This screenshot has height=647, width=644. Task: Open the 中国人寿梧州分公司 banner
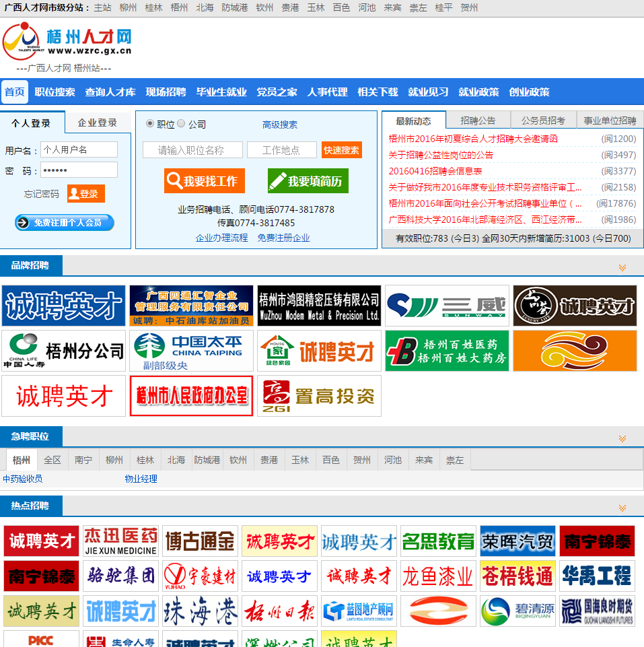point(63,351)
